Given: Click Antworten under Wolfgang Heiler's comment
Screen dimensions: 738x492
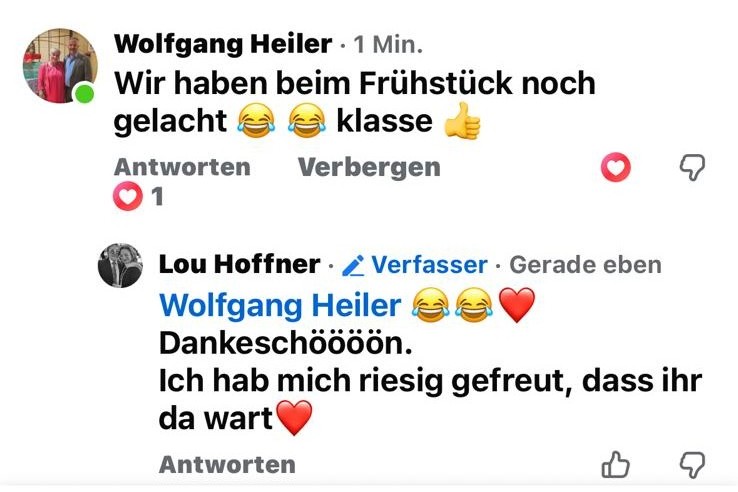Looking at the screenshot, I should (x=182, y=167).
